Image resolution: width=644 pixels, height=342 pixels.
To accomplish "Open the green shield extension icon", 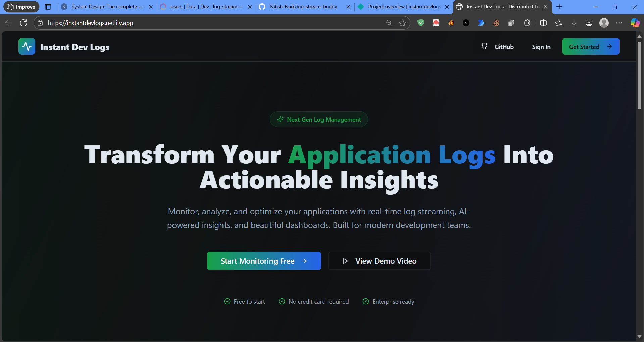I will click(x=421, y=23).
